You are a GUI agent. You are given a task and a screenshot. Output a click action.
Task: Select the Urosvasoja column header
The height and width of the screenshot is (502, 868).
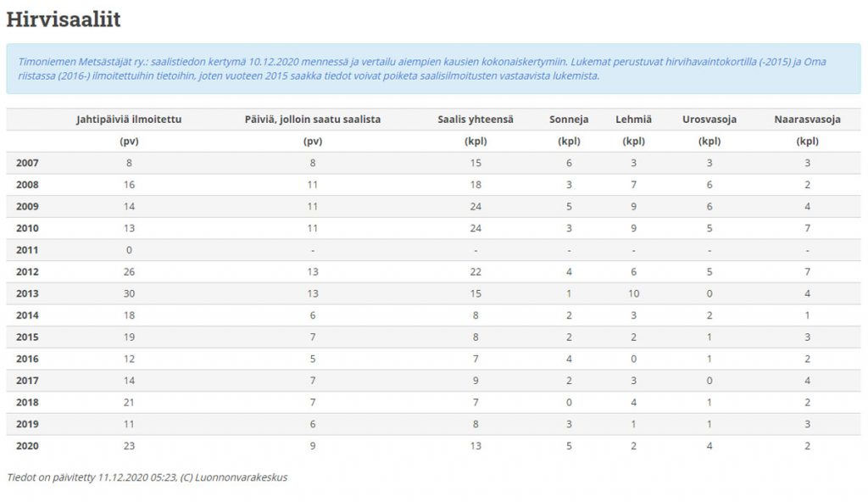pos(709,120)
